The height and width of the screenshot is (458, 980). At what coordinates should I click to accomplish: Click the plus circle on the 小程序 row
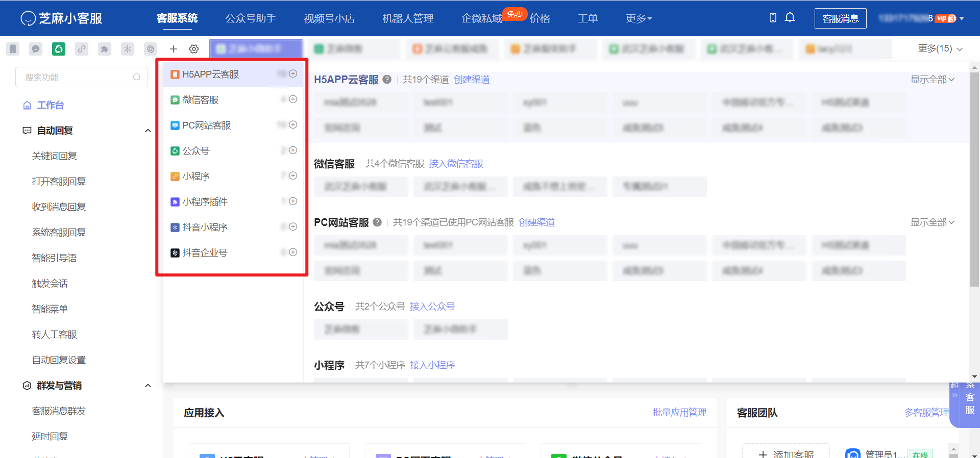click(293, 176)
